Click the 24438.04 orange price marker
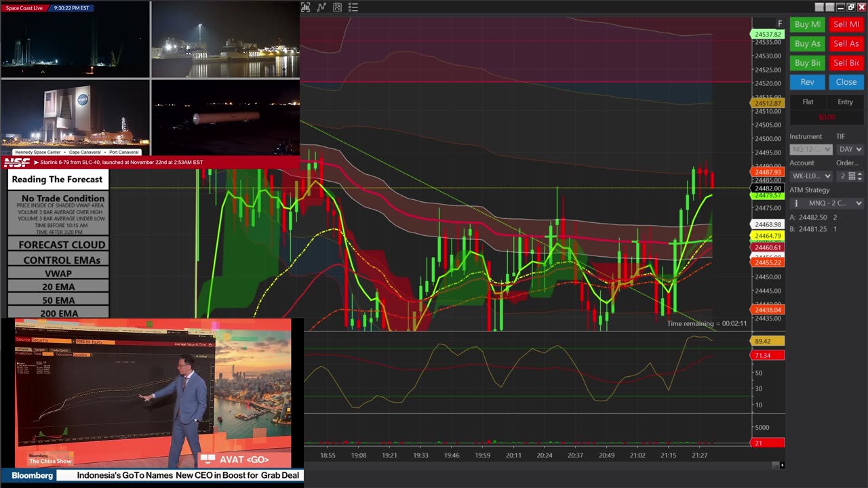This screenshot has width=868, height=488. pyautogui.click(x=768, y=310)
